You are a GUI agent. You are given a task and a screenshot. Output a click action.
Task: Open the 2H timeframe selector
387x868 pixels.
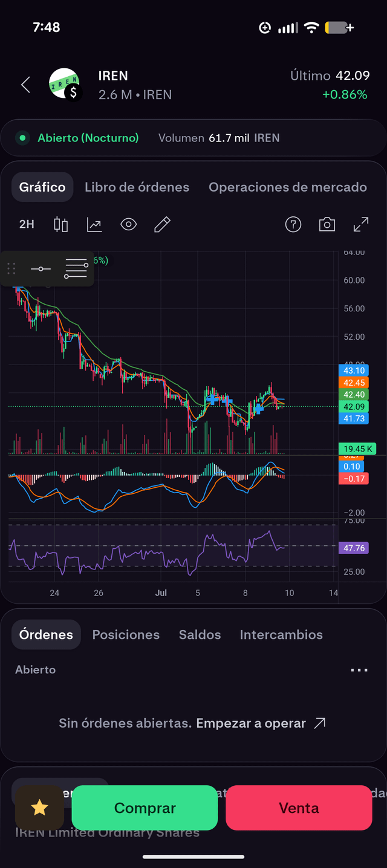pos(27,225)
